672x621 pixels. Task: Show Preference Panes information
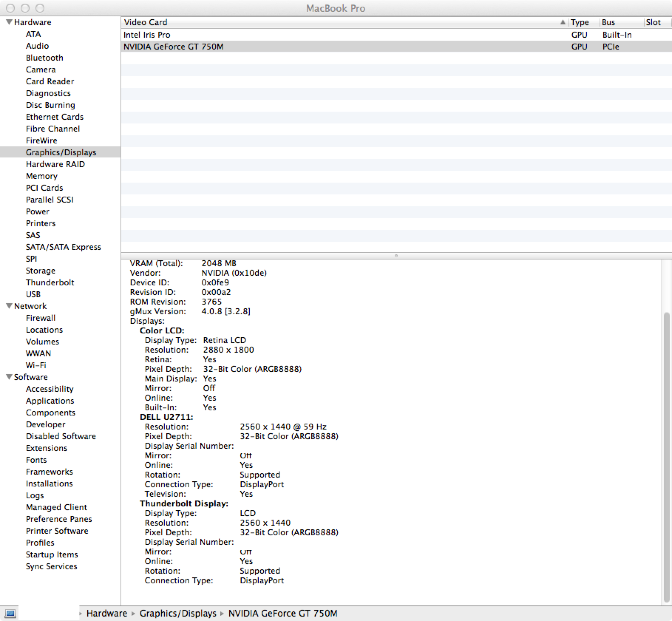[59, 519]
